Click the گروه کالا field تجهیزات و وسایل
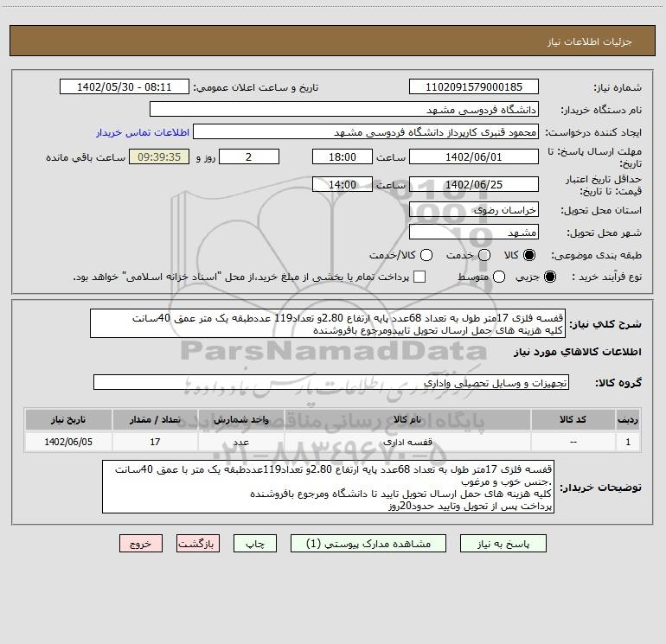 331,382
